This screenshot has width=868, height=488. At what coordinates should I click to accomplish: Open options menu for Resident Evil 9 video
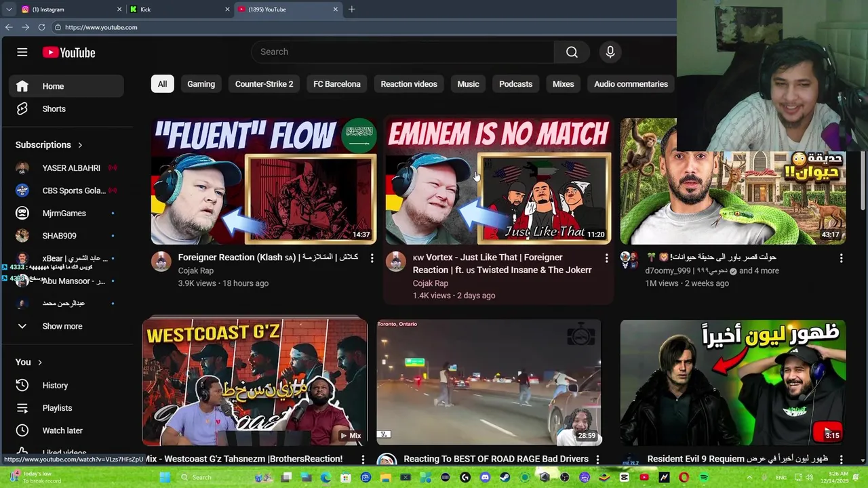841,460
